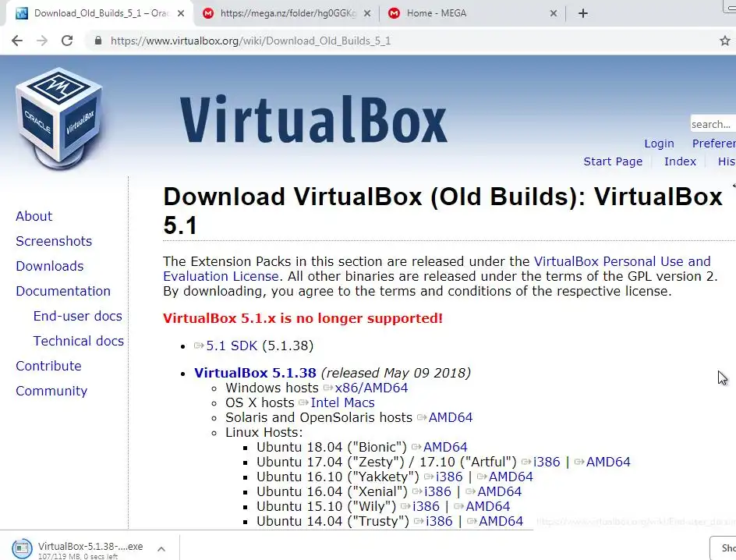
Task: Go back with the browser back arrow
Action: point(17,41)
